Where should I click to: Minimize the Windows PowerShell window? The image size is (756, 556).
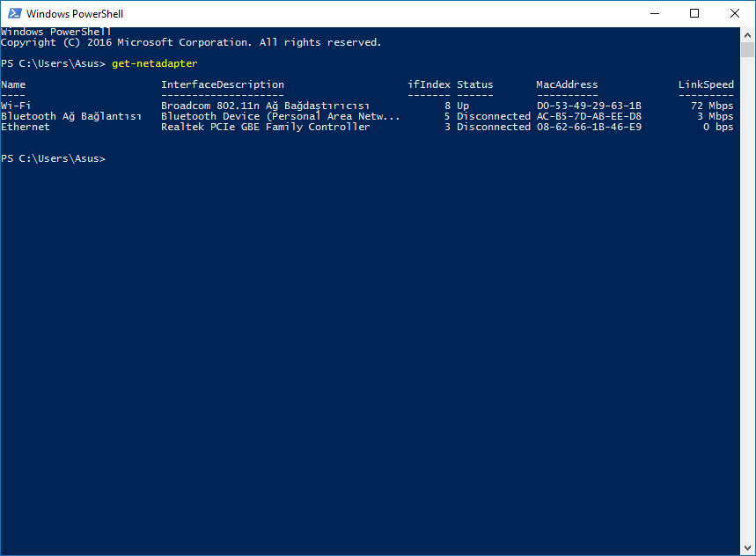654,13
